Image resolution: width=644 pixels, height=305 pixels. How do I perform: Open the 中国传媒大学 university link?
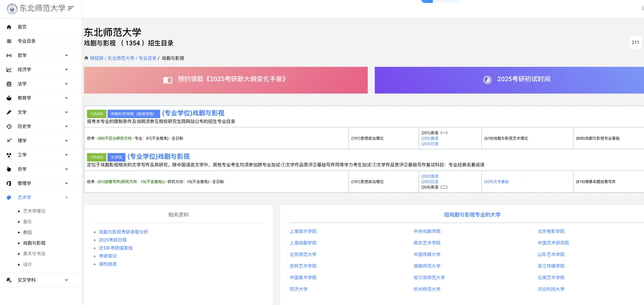pyautogui.click(x=427, y=254)
